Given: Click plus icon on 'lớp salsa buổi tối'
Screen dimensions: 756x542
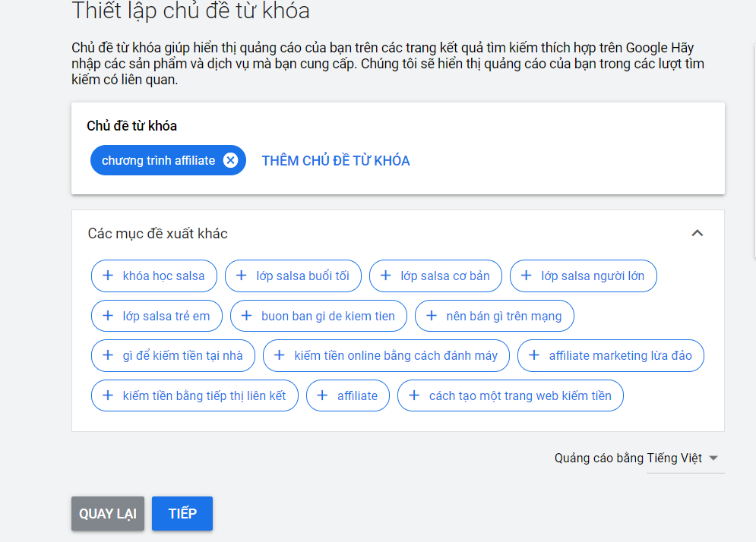Looking at the screenshot, I should click(x=242, y=276).
